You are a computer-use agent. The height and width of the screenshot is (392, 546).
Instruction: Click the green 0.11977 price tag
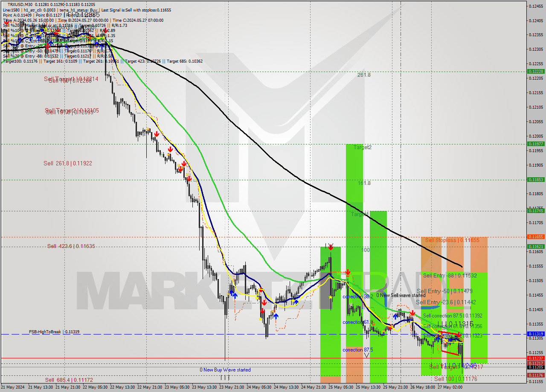tap(536, 144)
